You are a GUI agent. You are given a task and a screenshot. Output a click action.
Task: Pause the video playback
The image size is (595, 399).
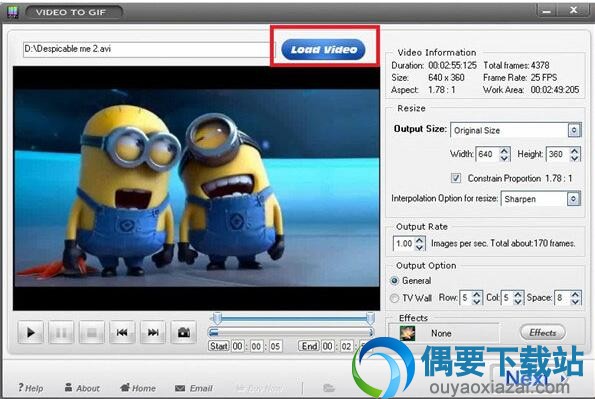61,333
